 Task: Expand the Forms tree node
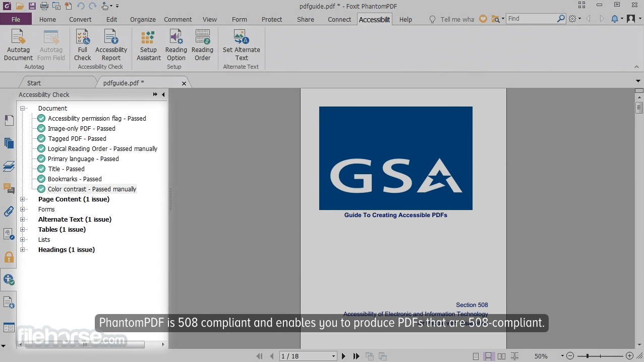(23, 210)
